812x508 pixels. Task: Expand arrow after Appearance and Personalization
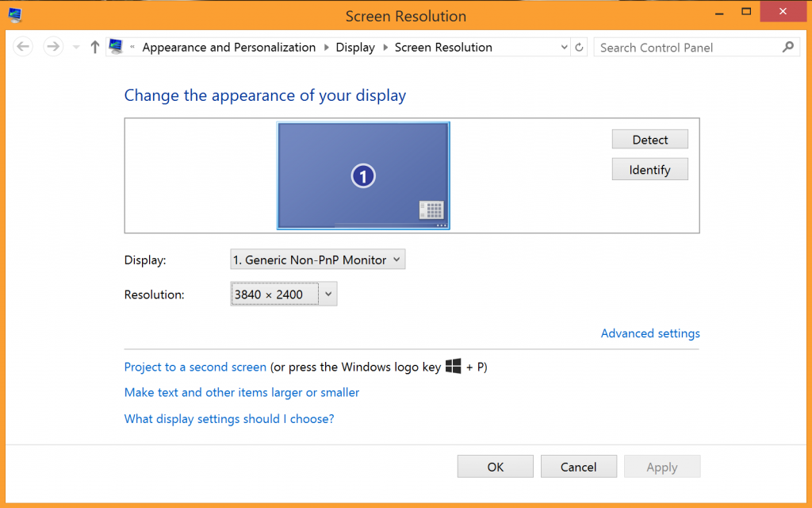click(x=326, y=47)
